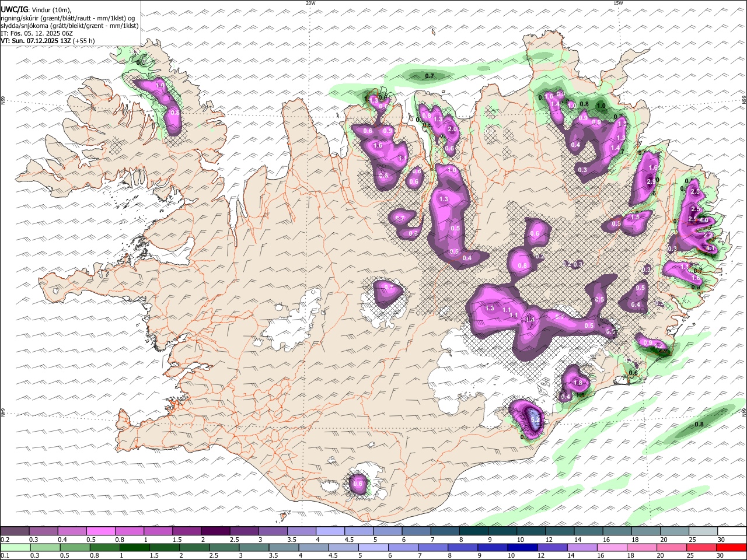Click the '15W' longitude label
This screenshot has width=747, height=560.
[619, 3]
